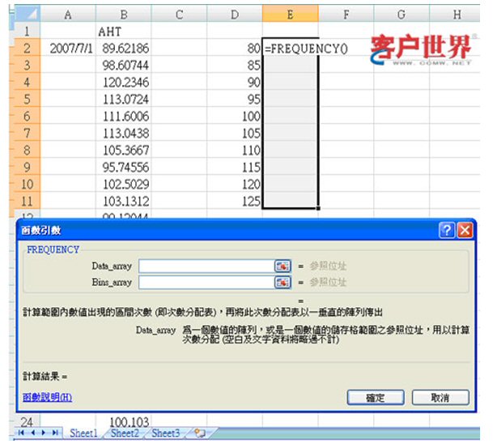Click the select-all corner of the grid
Screen dimensions: 493x448
[x=24, y=14]
